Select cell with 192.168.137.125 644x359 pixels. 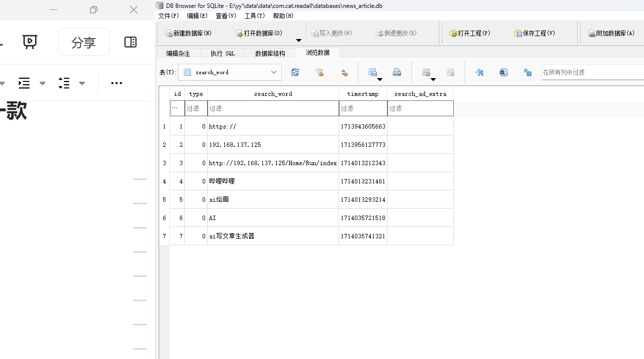(273, 144)
